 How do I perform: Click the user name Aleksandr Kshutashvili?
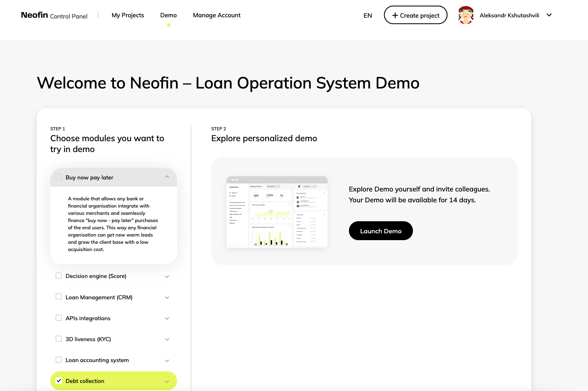point(510,15)
